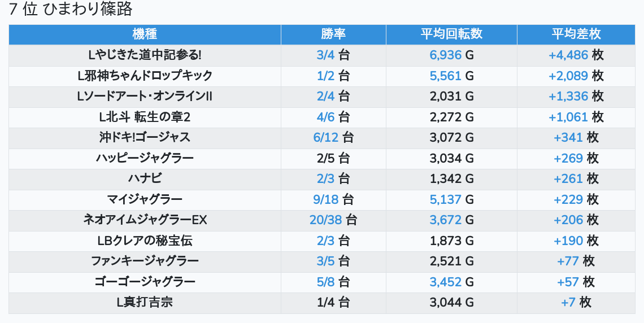Click the ゴーゴージャグラー machine name
This screenshot has height=323, width=644.
click(x=145, y=282)
